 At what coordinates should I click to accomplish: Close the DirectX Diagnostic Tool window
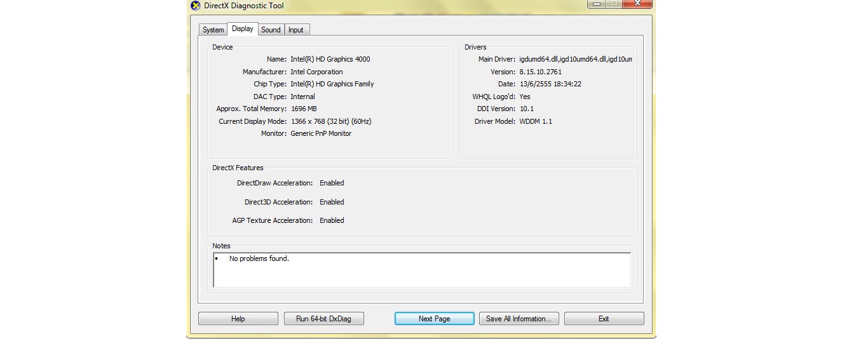(637, 3)
